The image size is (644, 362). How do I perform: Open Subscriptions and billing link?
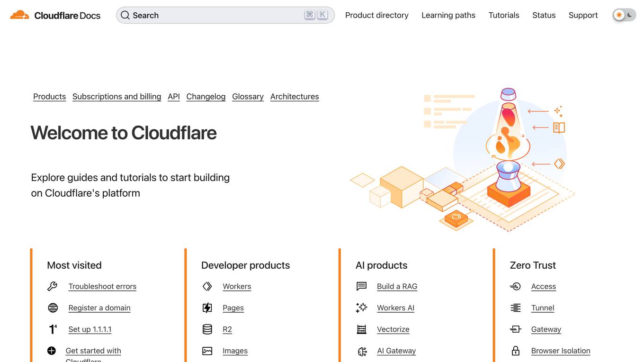[x=116, y=96]
